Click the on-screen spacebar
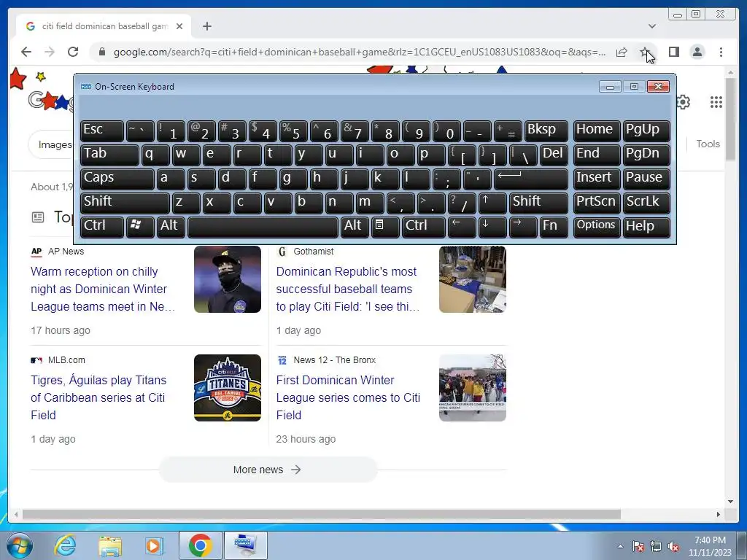This screenshot has height=560, width=747. click(x=263, y=226)
